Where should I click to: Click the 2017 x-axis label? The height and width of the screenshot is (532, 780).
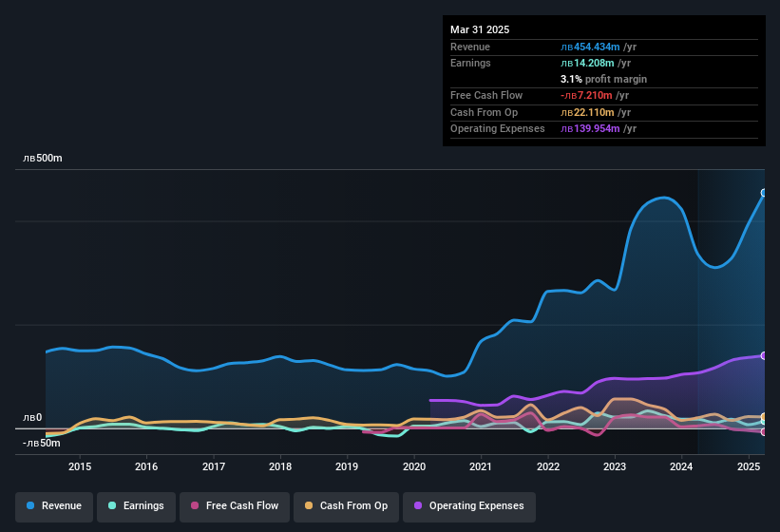(214, 466)
